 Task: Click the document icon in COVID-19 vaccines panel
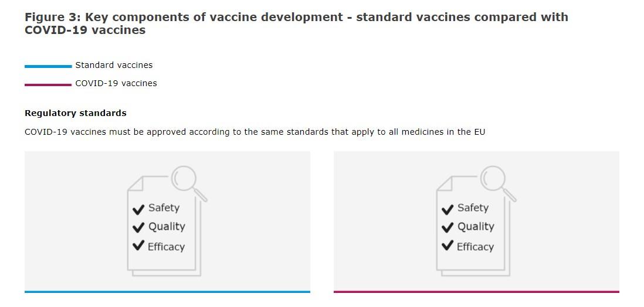[x=473, y=226]
